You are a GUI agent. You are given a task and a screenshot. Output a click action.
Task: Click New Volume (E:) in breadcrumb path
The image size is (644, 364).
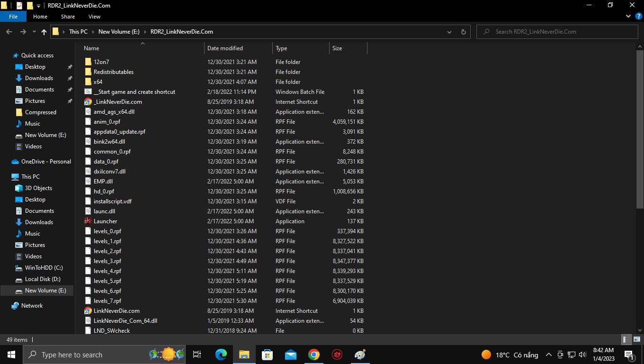(119, 32)
